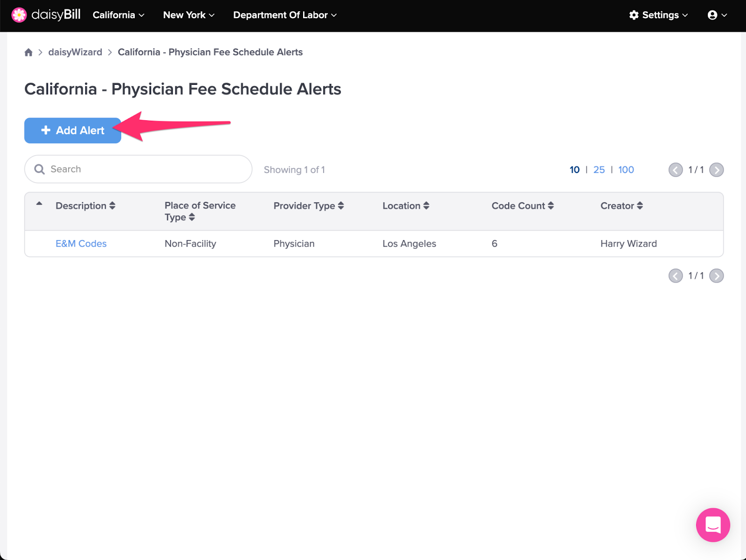Screen dimensions: 746x560
Task: Click the chevron beside the account icon
Action: 724,15
